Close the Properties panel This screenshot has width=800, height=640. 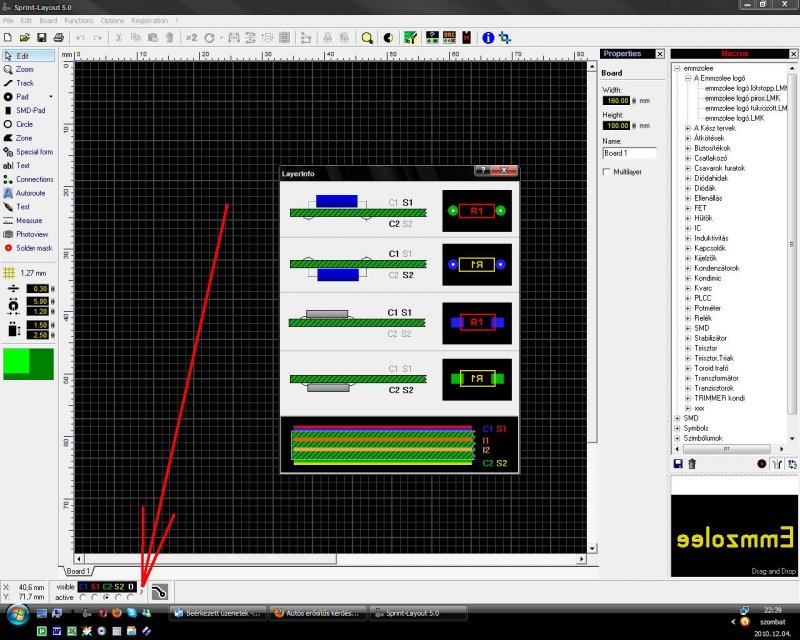pos(660,54)
